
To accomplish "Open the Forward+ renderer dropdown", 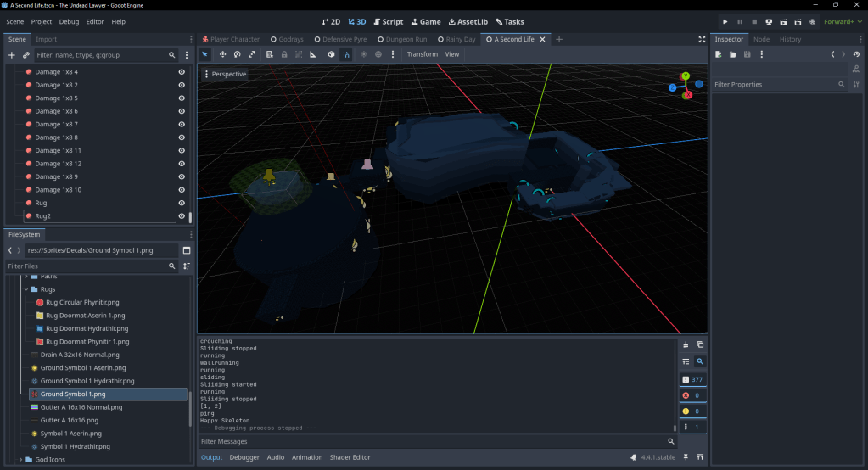I will pos(843,21).
